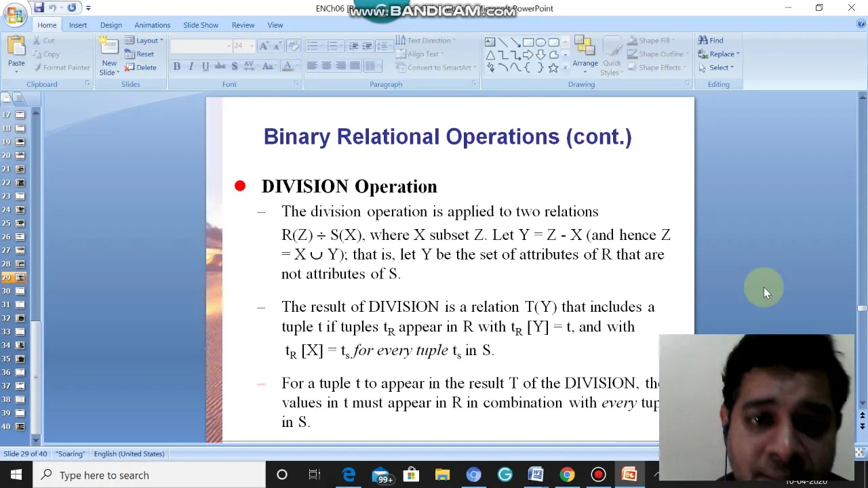868x488 pixels.
Task: Switch to the Animations tab
Action: pyautogui.click(x=152, y=25)
